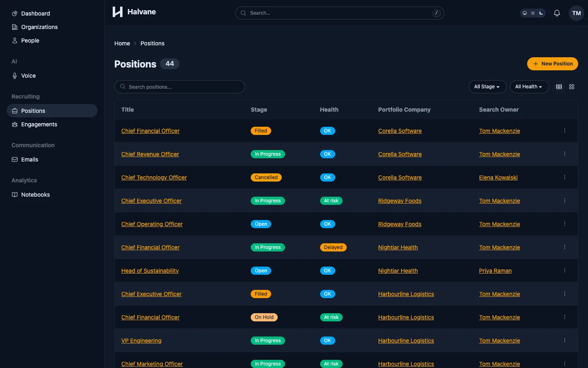The height and width of the screenshot is (368, 588).
Task: Open row actions for Chief Revenue Officer
Action: 565,154
